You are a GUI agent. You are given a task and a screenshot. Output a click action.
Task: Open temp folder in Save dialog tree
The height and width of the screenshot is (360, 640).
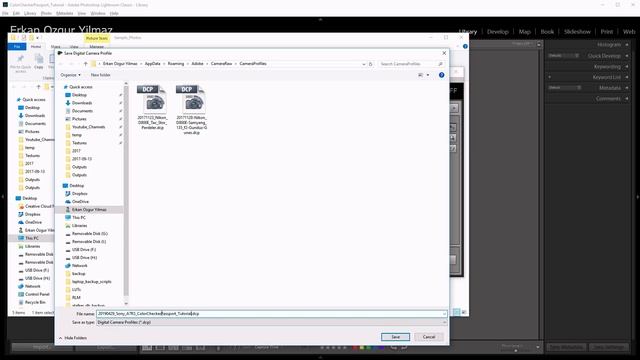(x=77, y=135)
